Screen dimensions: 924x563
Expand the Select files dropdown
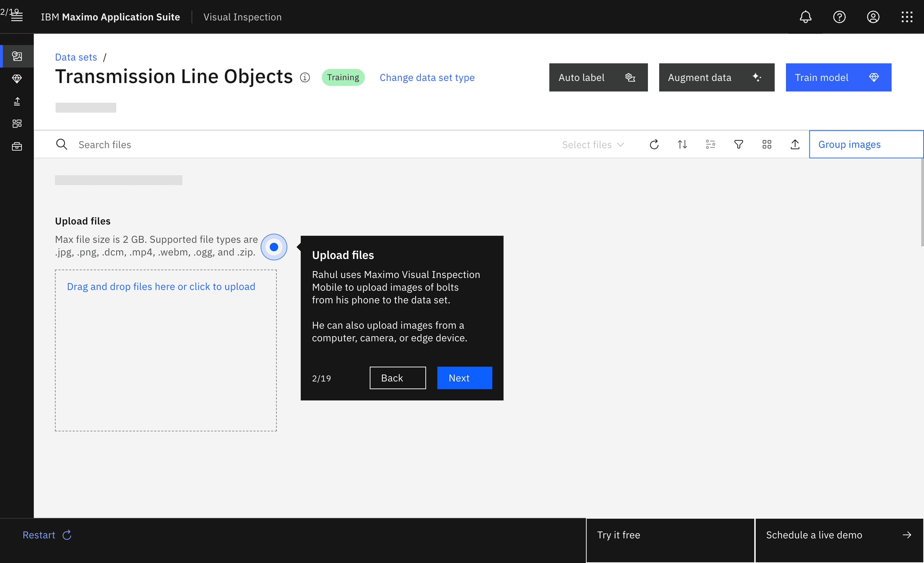pyautogui.click(x=592, y=145)
